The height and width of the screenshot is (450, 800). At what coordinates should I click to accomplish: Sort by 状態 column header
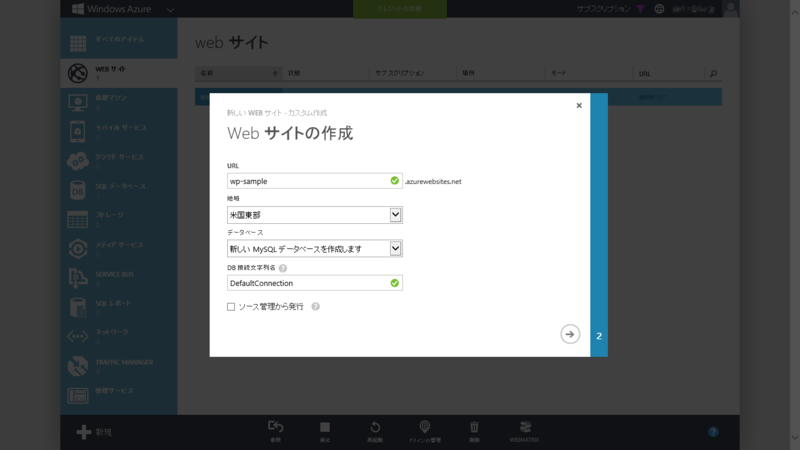326,73
